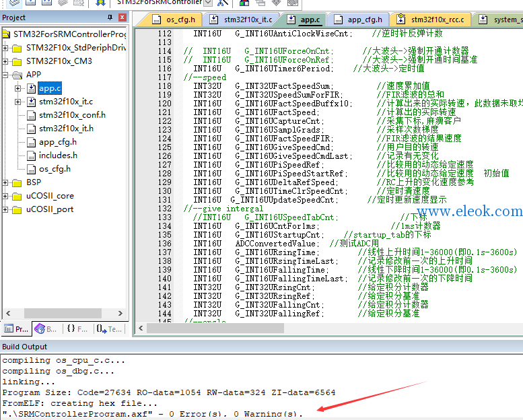Click ADCConvertedValue on line 136
Image resolution: width=523 pixels, height=420 pixels.
tap(275, 244)
